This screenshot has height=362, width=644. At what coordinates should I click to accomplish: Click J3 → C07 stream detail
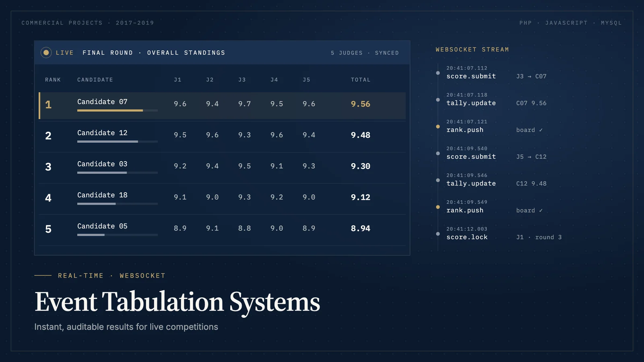[x=531, y=76]
